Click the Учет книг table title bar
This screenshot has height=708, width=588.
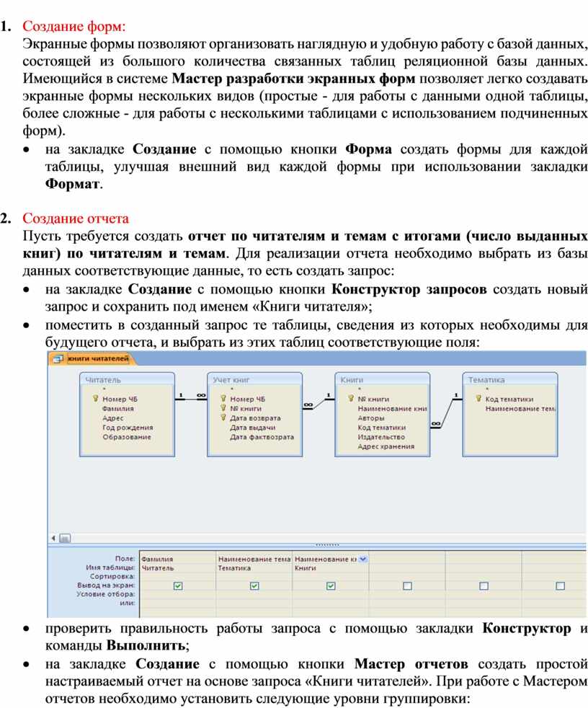(254, 380)
